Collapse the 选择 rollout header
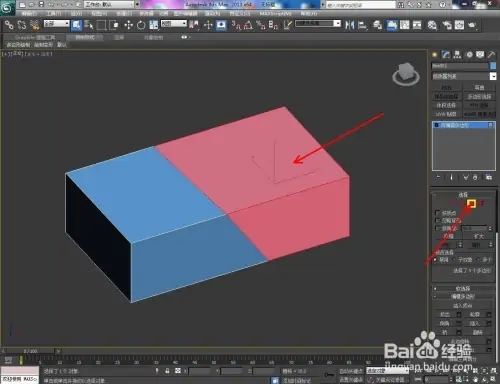 pos(463,194)
